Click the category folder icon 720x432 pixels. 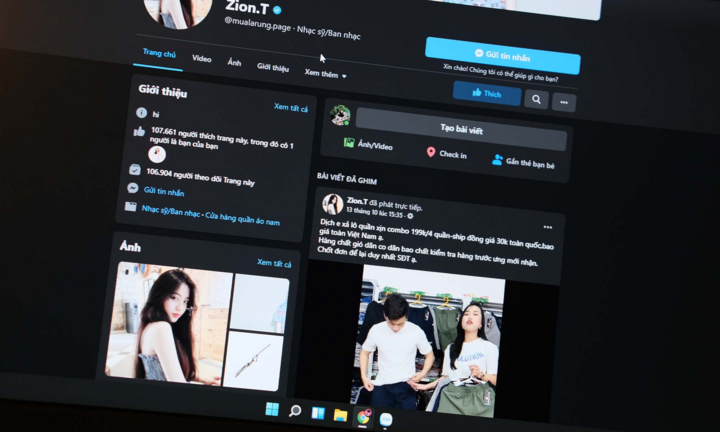click(130, 207)
